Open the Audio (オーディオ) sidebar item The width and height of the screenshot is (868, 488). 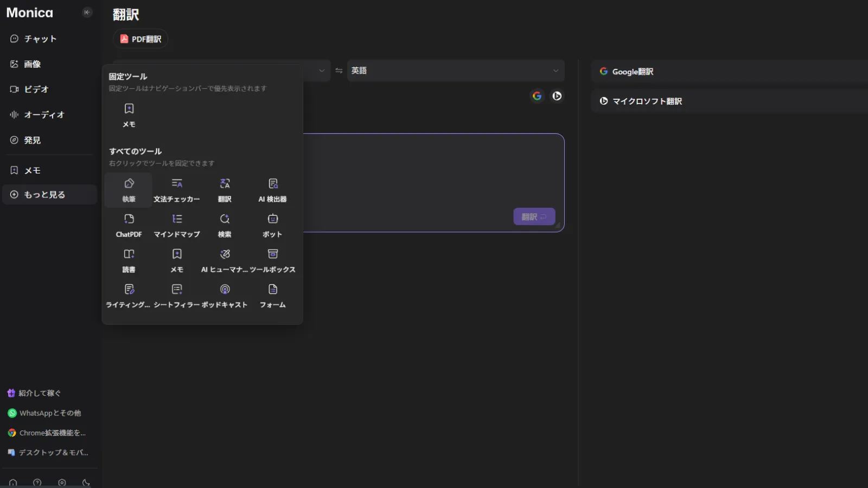[x=44, y=114]
